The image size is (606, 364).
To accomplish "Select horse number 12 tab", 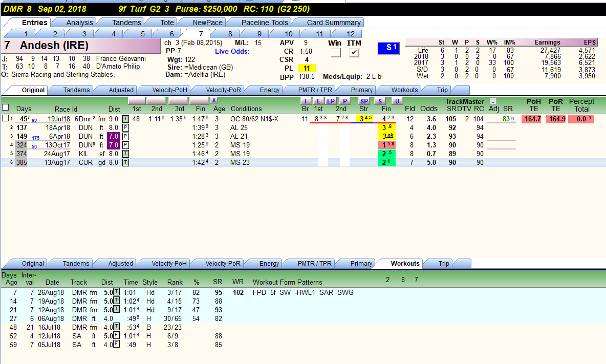I will 350,34.
